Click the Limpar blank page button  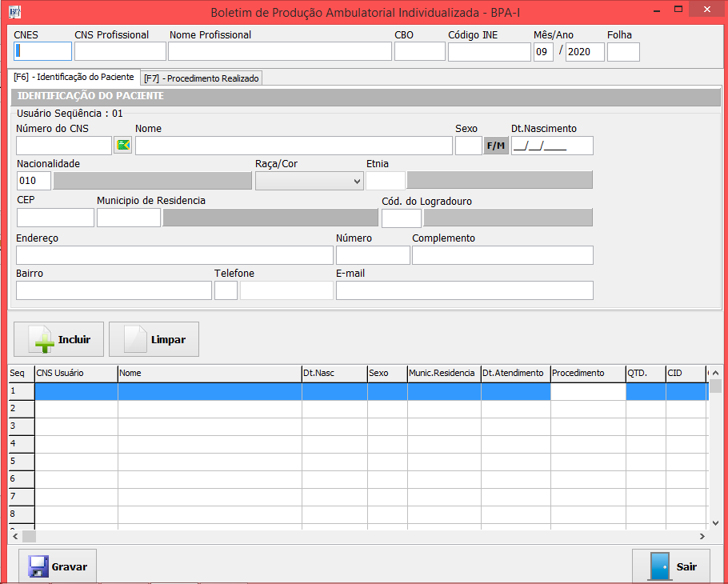point(154,339)
